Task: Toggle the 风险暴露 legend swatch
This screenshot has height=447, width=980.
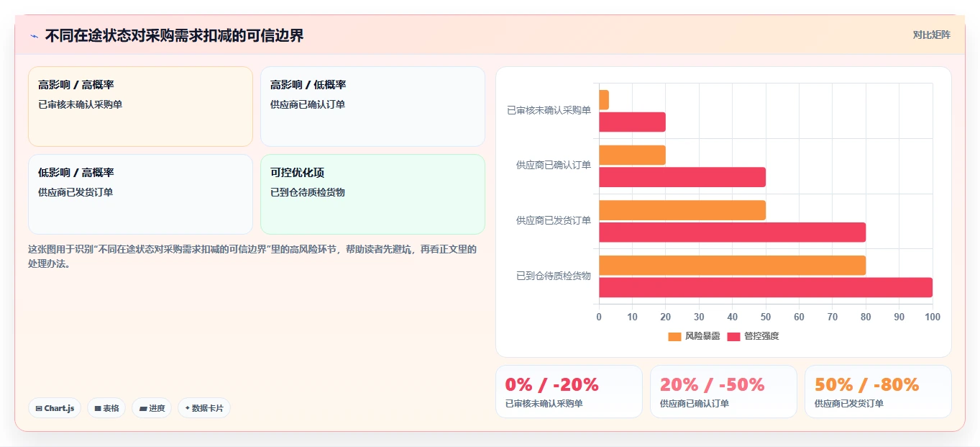Action: [674, 337]
